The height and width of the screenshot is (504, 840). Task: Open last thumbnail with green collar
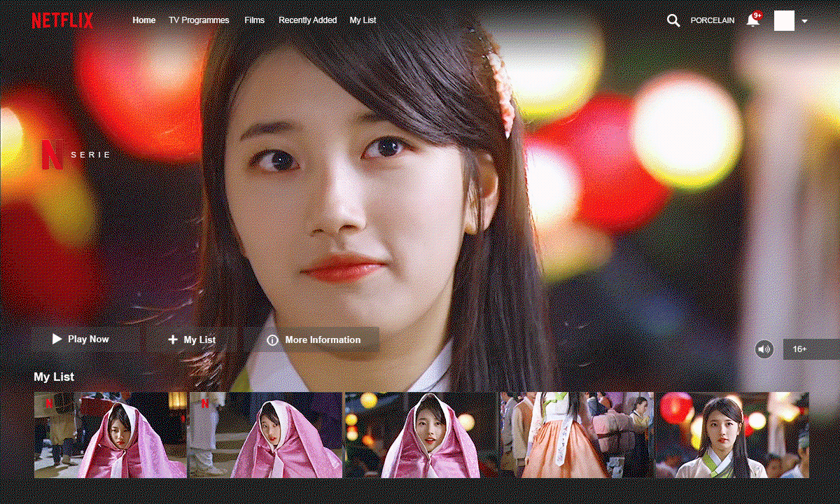click(731, 435)
